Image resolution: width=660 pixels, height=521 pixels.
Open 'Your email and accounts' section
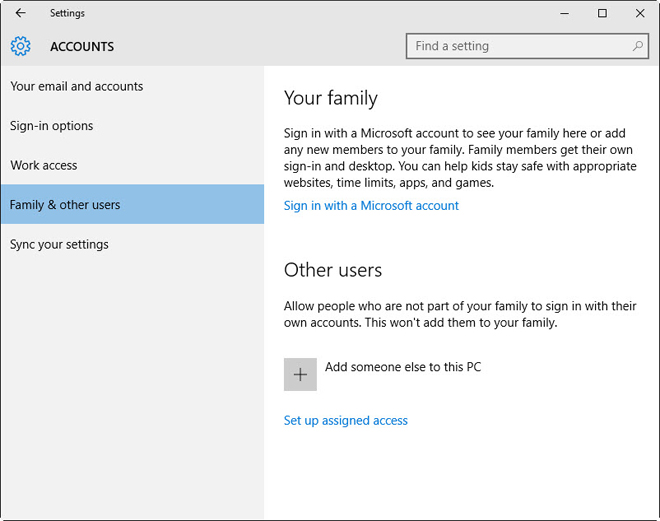point(77,86)
